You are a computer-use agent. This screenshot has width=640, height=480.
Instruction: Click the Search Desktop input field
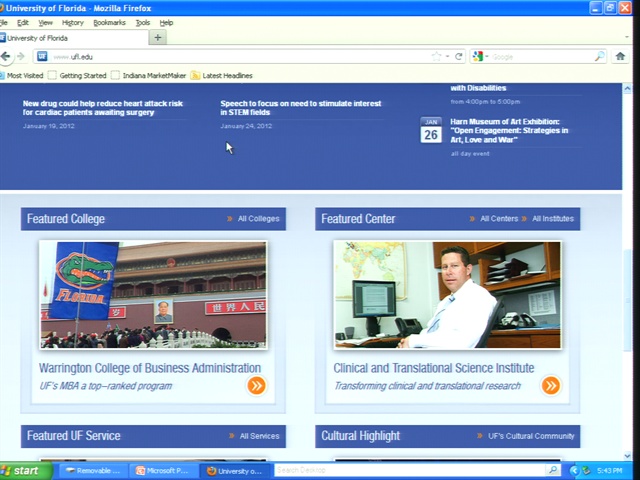(x=410, y=470)
